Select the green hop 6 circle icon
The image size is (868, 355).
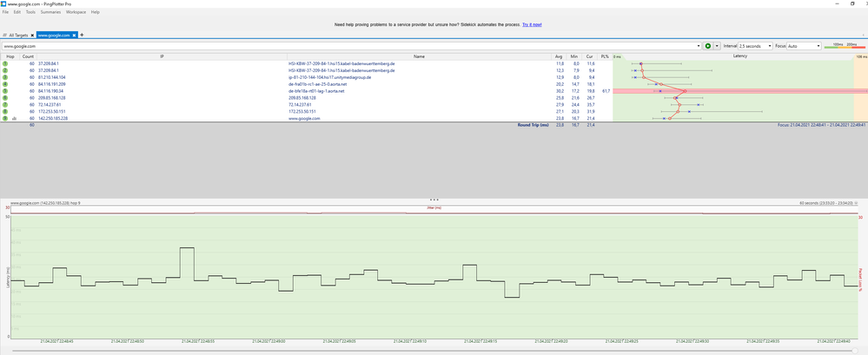click(5, 97)
